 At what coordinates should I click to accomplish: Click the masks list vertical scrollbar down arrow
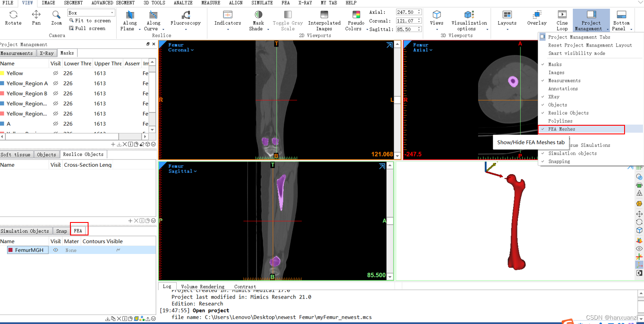tap(152, 130)
